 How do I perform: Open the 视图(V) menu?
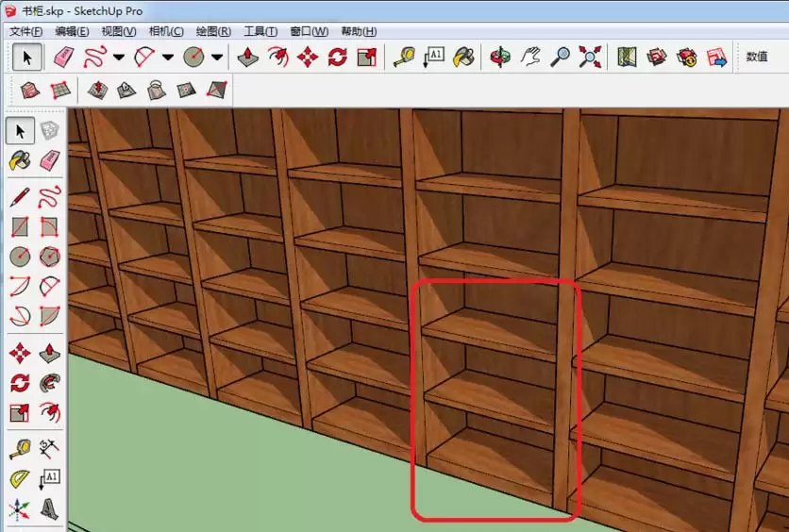(119, 32)
